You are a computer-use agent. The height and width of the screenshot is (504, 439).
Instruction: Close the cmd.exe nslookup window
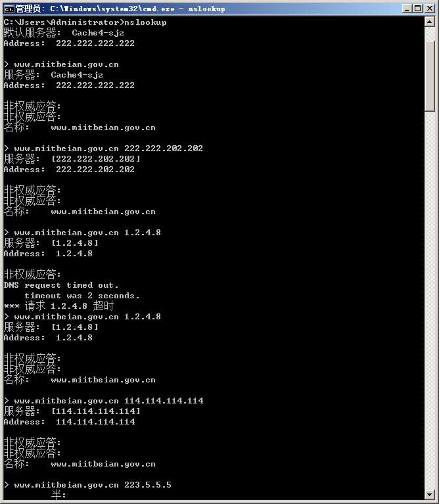coord(430,9)
